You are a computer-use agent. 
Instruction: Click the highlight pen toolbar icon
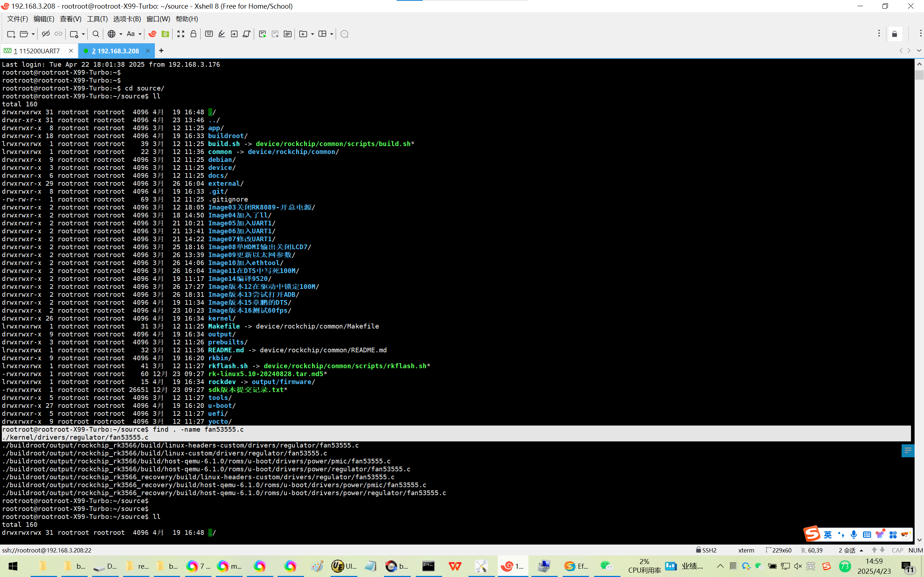[x=222, y=34]
